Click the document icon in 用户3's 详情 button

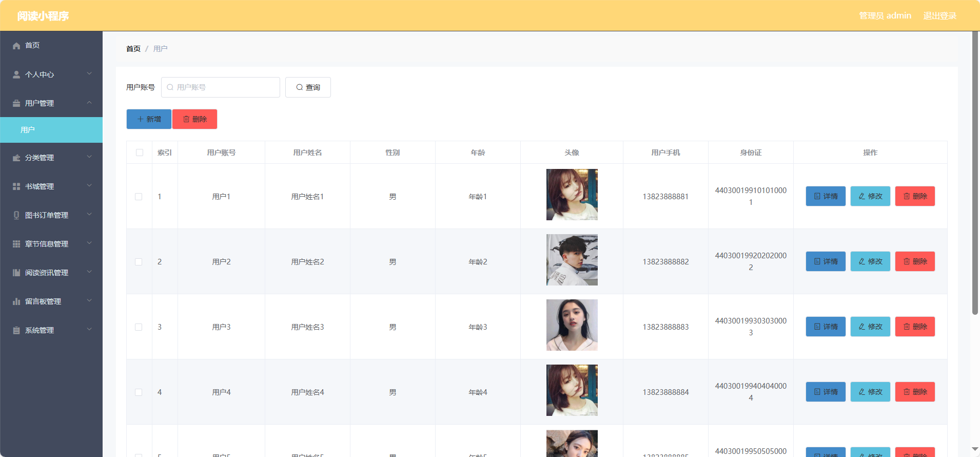tap(817, 327)
